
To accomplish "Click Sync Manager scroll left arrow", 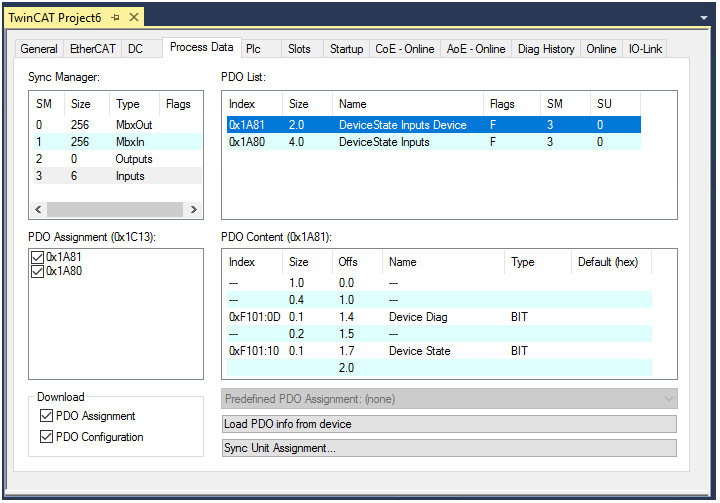I will tap(39, 209).
